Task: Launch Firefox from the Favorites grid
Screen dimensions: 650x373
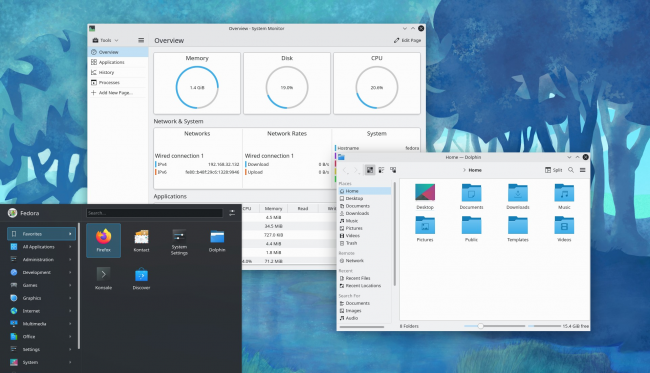Action: tap(104, 240)
